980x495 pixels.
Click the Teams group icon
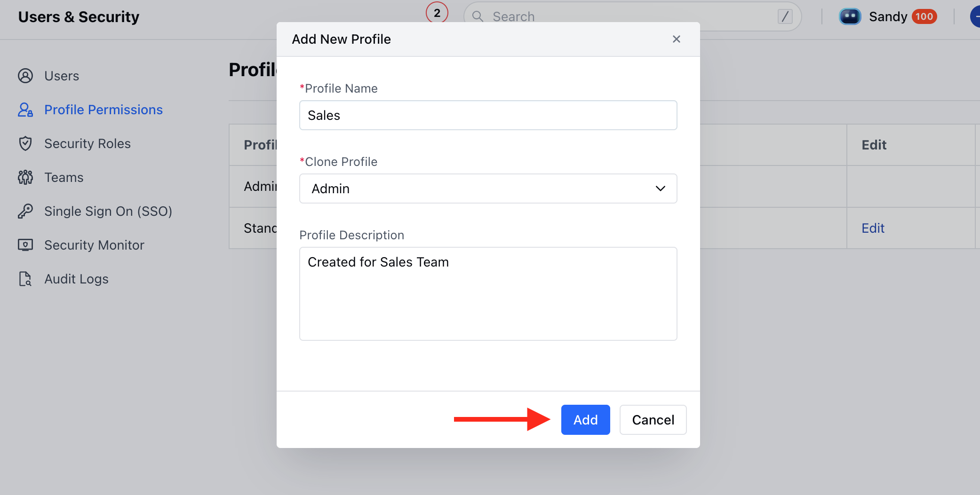25,177
